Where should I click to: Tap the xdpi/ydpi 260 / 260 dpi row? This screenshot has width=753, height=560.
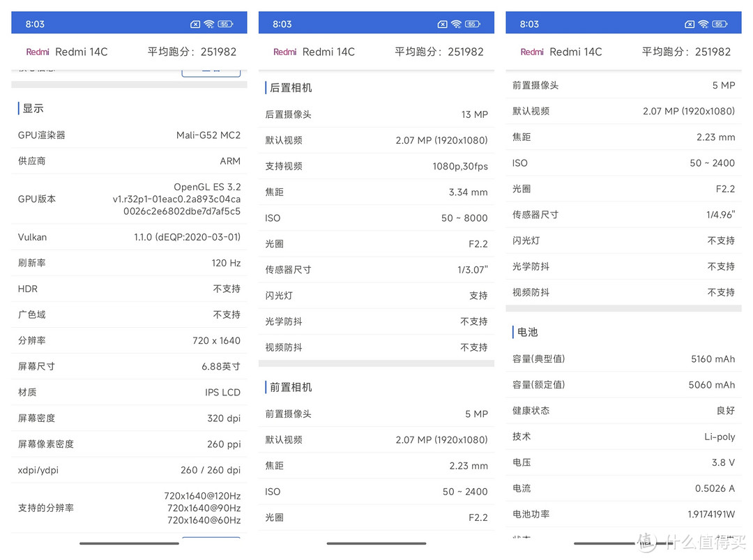(129, 471)
